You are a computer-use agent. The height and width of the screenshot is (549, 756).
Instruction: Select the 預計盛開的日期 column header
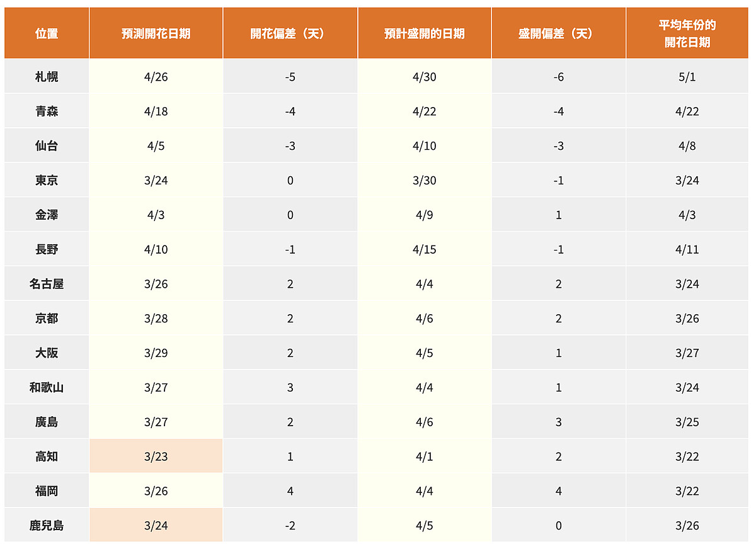(x=424, y=33)
